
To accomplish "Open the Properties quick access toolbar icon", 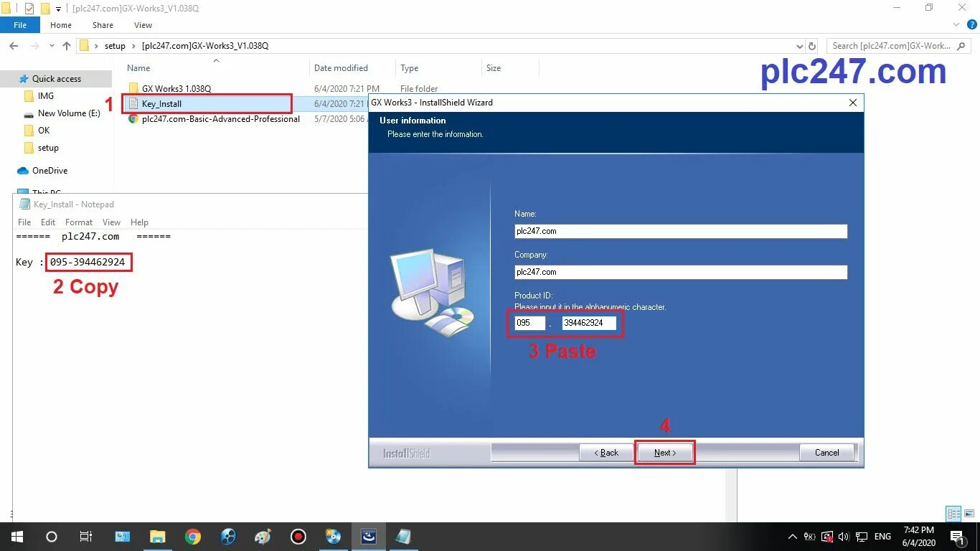I will 29,8.
